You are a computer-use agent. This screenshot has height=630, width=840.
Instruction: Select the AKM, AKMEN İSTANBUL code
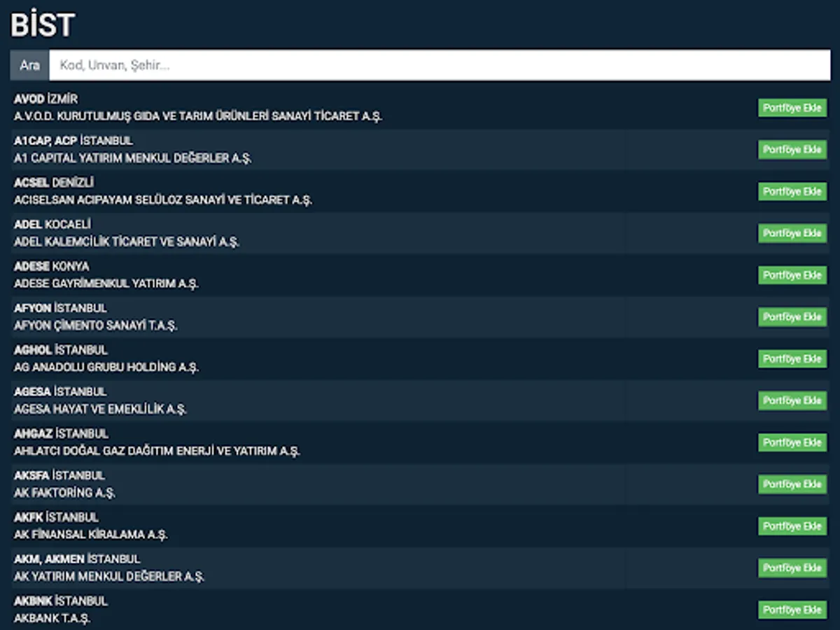pos(77,559)
